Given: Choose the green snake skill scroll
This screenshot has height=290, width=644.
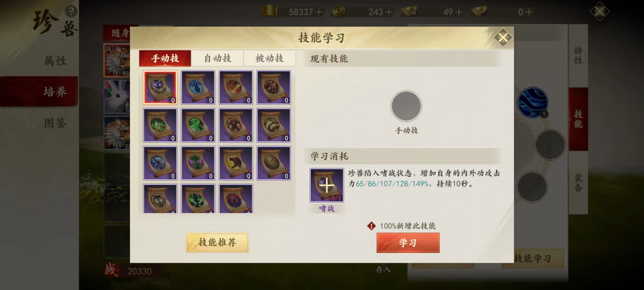Looking at the screenshot, I should (198, 125).
